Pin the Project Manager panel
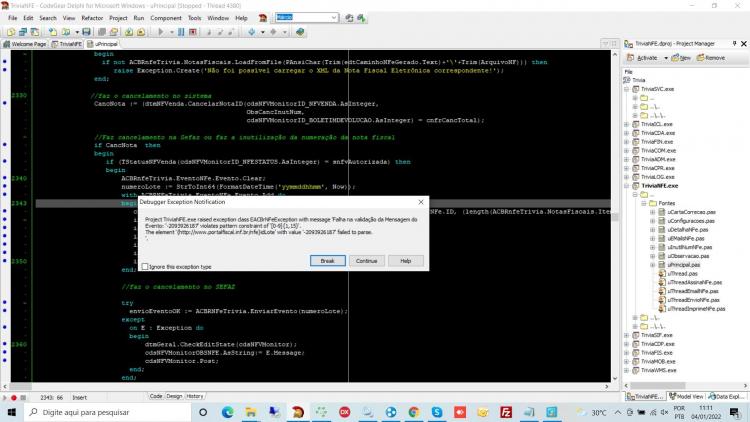The height and width of the screenshot is (422, 750). pyautogui.click(x=734, y=44)
